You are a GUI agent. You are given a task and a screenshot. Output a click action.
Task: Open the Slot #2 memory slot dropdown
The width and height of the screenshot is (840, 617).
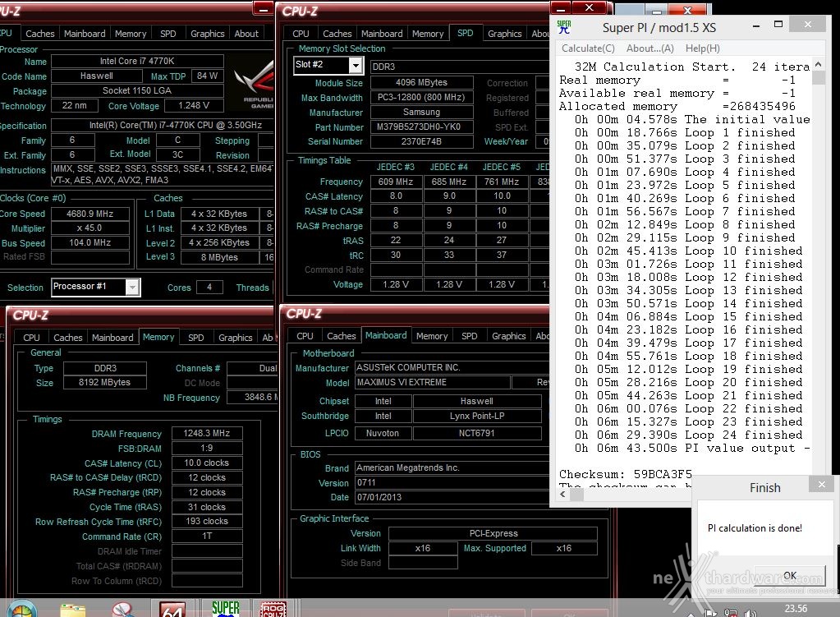(356, 66)
